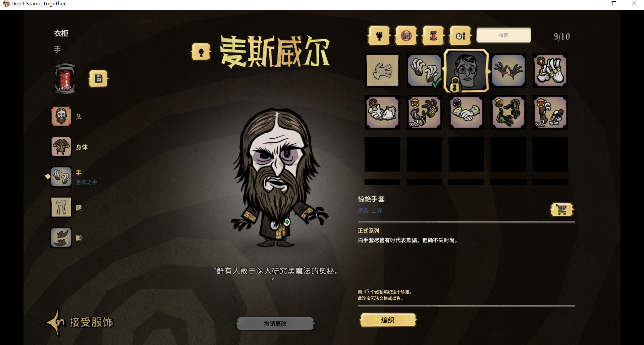Click the red spool currency icon

[x=65, y=78]
